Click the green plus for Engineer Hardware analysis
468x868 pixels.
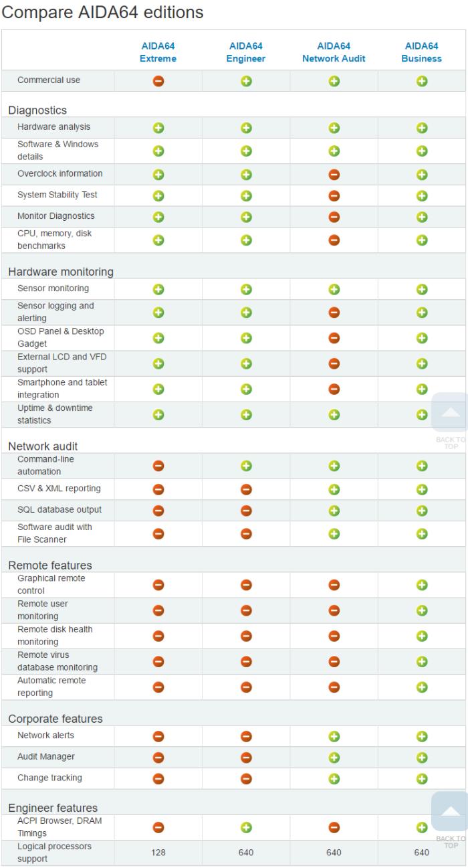pos(246,127)
